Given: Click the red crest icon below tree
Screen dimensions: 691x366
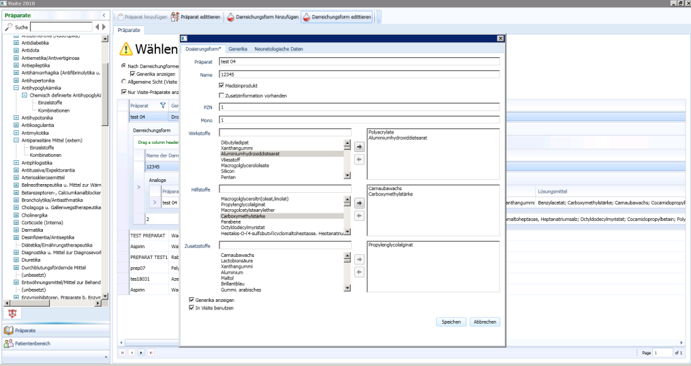Looking at the screenshot, I should [12, 313].
